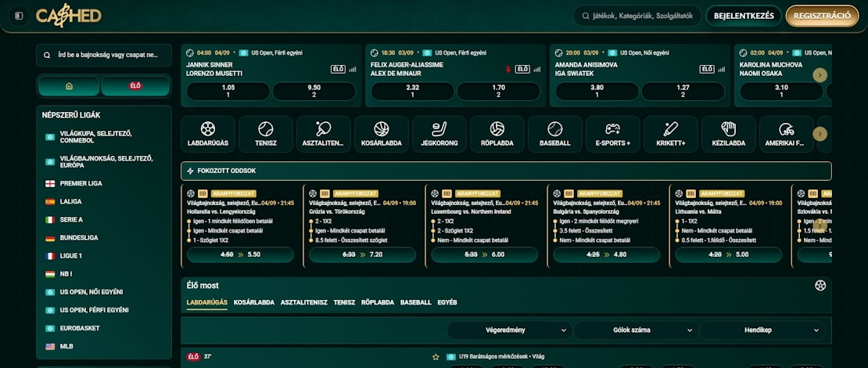Select the Röplabda tab in Élő most
Viewport: 868px width, 368px height.
[x=378, y=302]
